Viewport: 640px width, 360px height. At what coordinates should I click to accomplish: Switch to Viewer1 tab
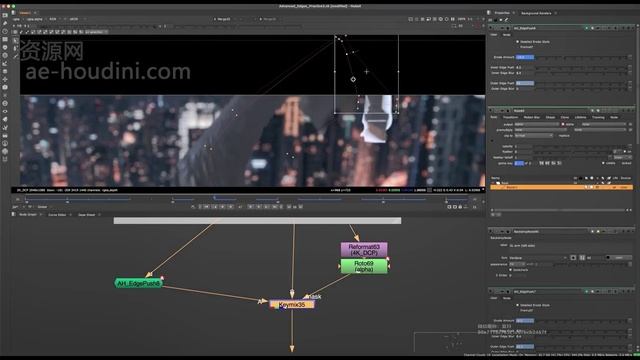[24, 12]
